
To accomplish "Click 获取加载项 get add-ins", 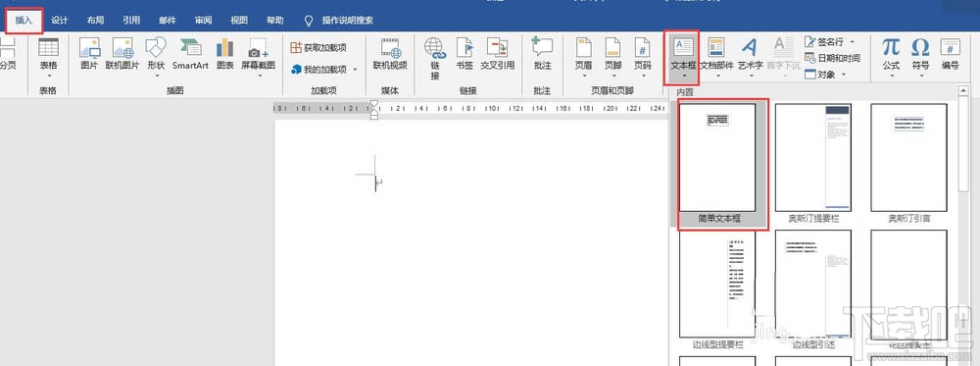I will coord(318,47).
